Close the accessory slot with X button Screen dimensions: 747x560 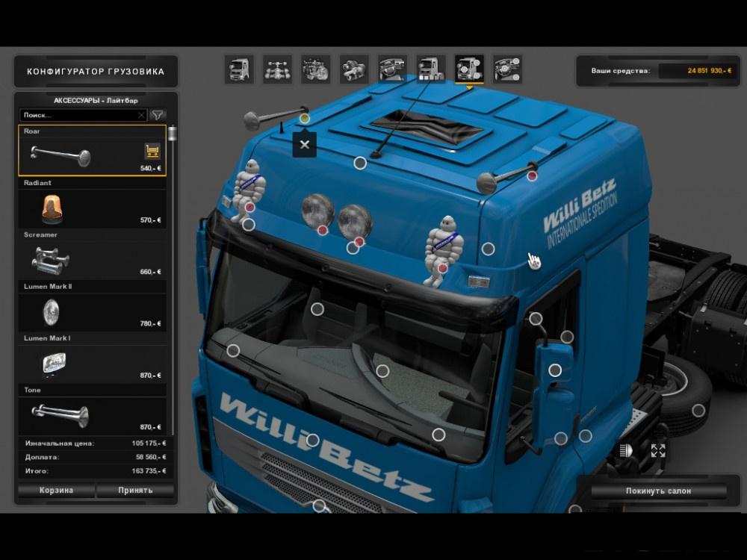point(304,145)
